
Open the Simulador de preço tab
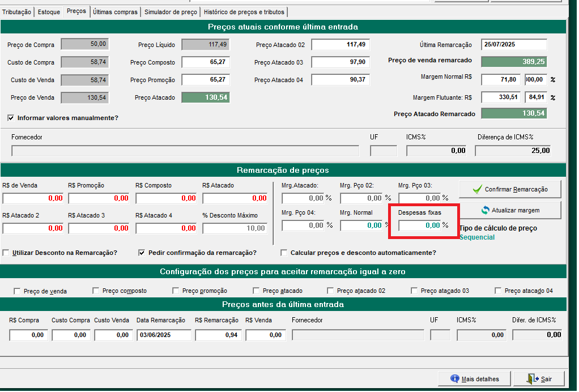point(171,12)
